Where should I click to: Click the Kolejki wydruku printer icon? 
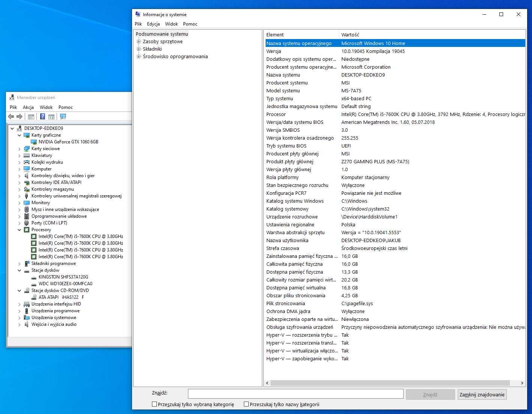[27, 162]
